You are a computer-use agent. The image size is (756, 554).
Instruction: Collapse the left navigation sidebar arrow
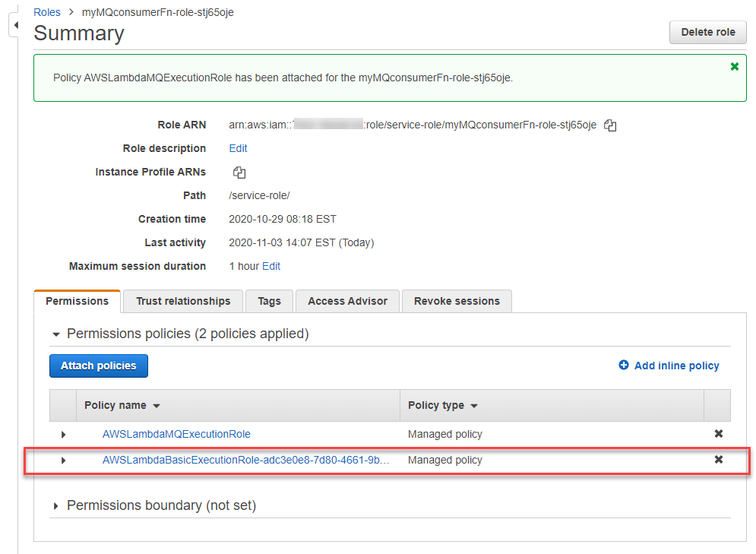[x=15, y=25]
